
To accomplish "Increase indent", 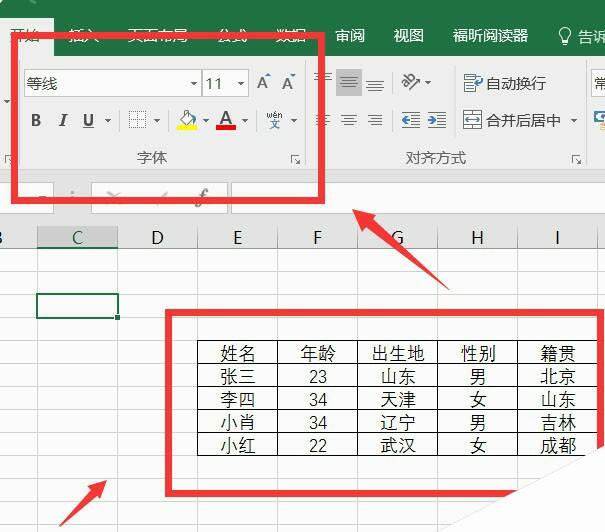I will pyautogui.click(x=437, y=120).
